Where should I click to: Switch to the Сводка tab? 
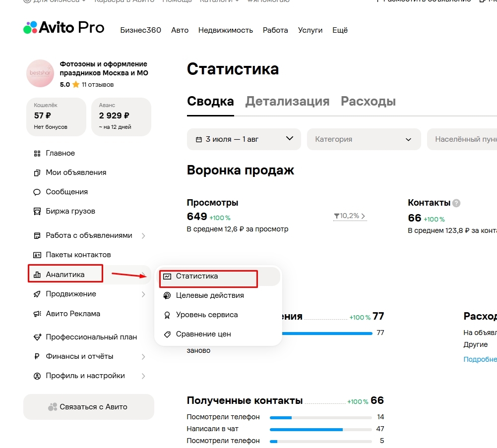210,101
